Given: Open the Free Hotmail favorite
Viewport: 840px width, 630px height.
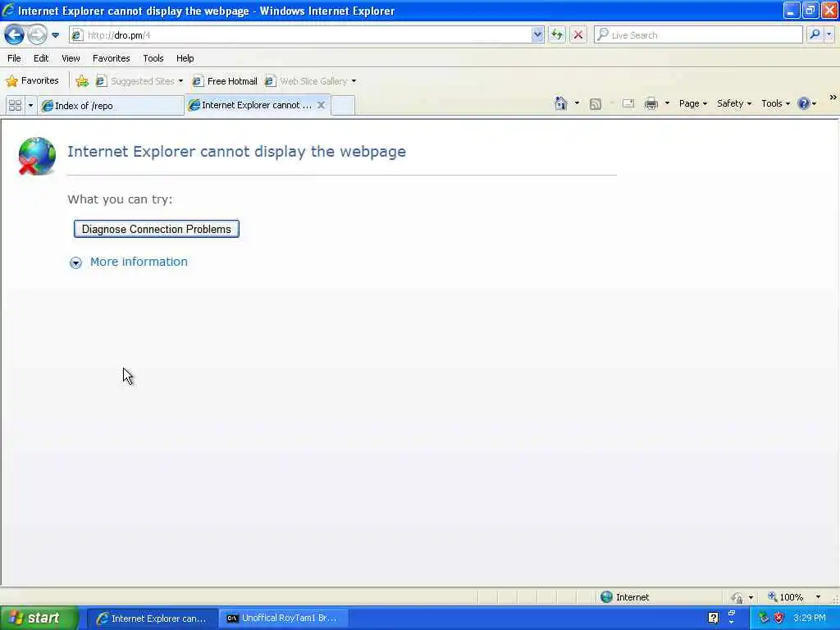Looking at the screenshot, I should click(x=225, y=81).
